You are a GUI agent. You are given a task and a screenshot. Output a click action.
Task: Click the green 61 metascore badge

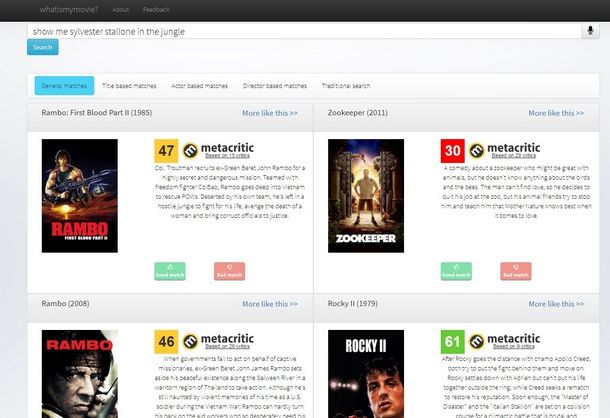pos(453,342)
